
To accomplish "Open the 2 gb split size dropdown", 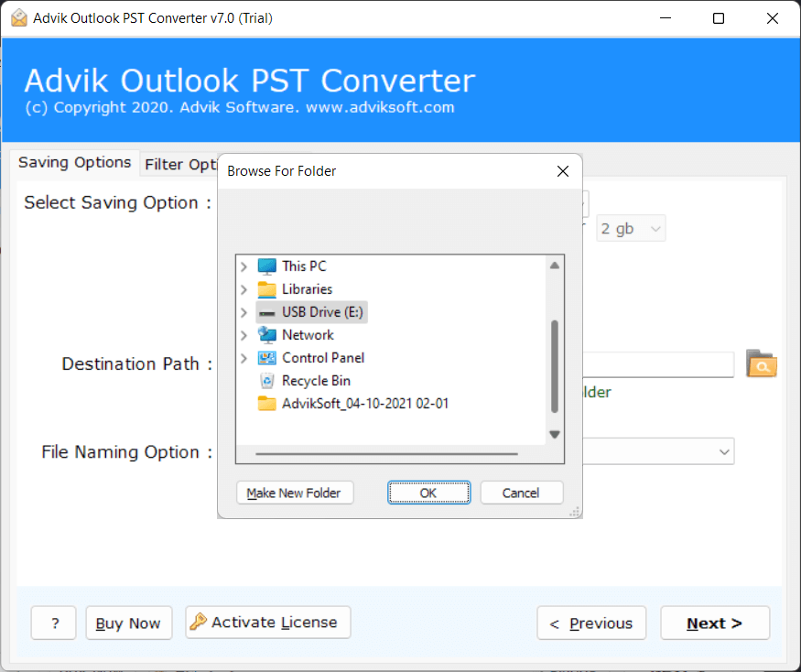I will coord(631,229).
